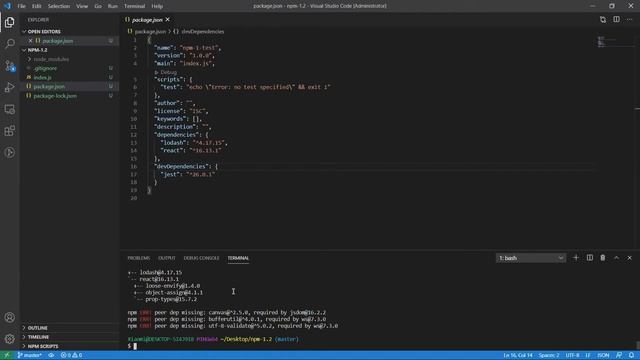
Task: Switch to the Debug Console tab
Action: point(201,258)
